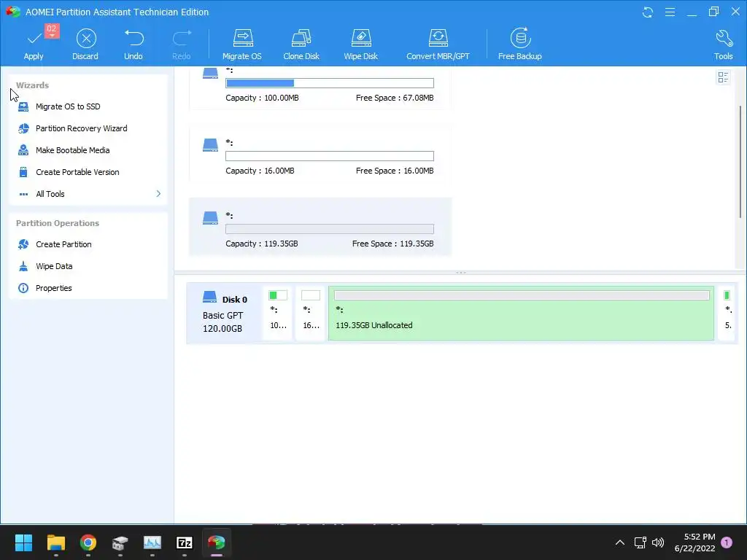747x560 pixels.
Task: Select the 119.35GB Unallocated block in disk map
Action: pos(521,313)
